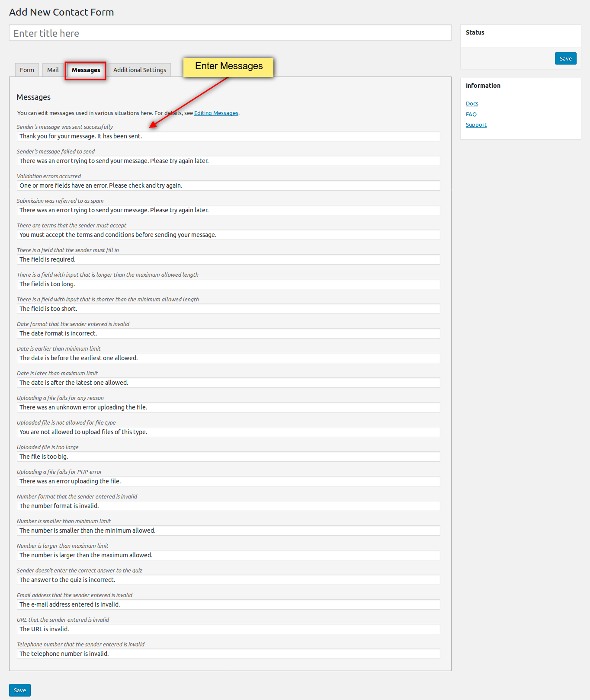
Task: Click the validation errors message field
Action: pos(228,185)
